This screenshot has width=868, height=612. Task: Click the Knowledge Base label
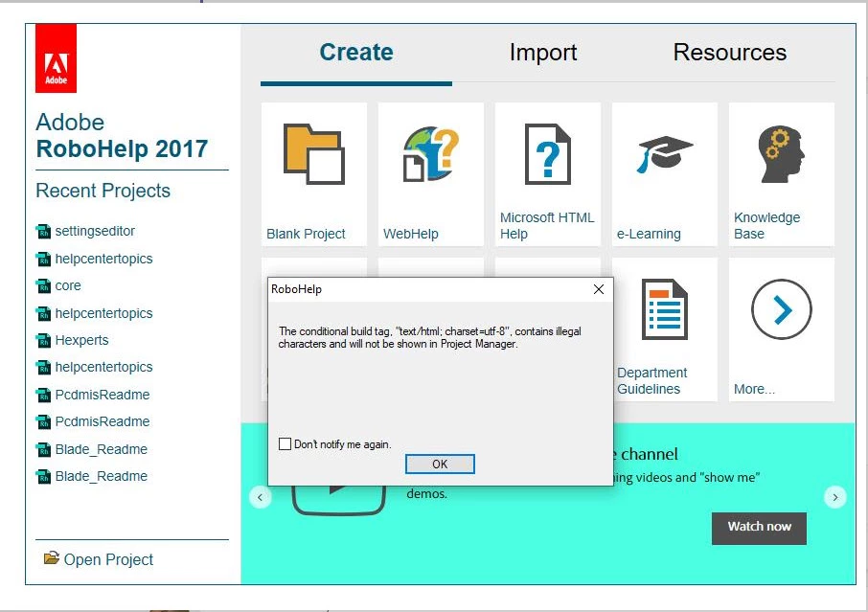tap(766, 226)
